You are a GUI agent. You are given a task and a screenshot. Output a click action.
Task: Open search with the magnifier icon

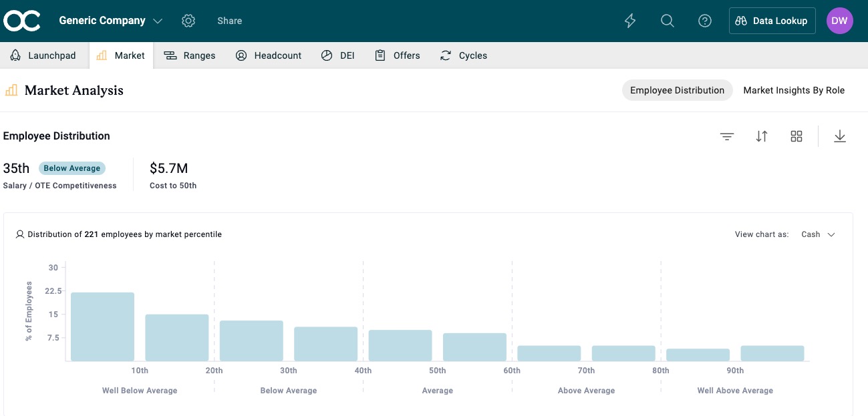[x=667, y=21]
